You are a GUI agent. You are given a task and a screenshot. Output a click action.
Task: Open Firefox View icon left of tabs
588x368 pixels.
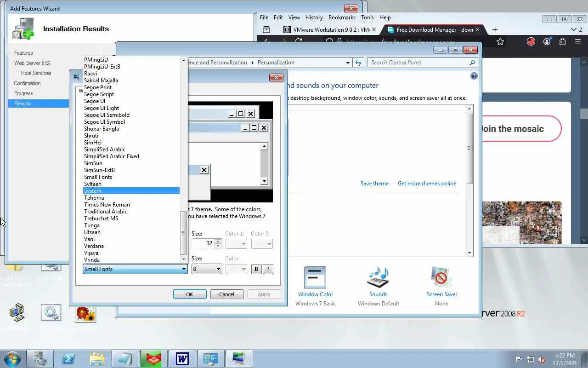(x=266, y=29)
